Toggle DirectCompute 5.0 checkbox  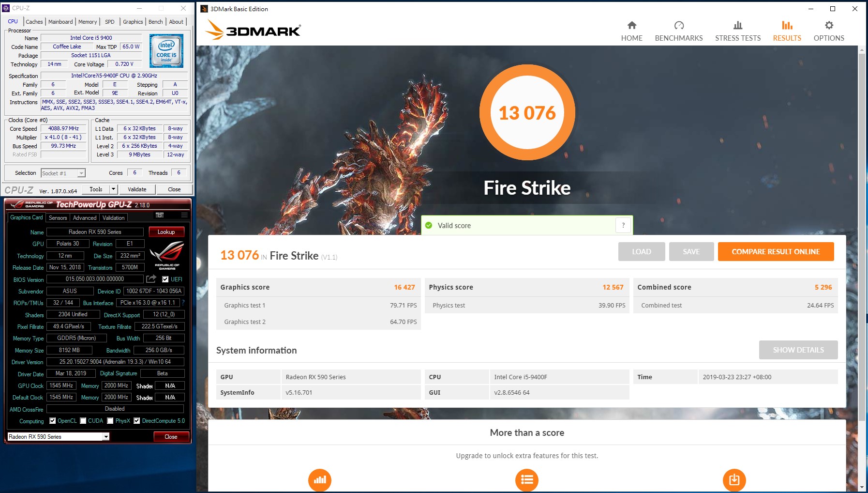click(137, 421)
